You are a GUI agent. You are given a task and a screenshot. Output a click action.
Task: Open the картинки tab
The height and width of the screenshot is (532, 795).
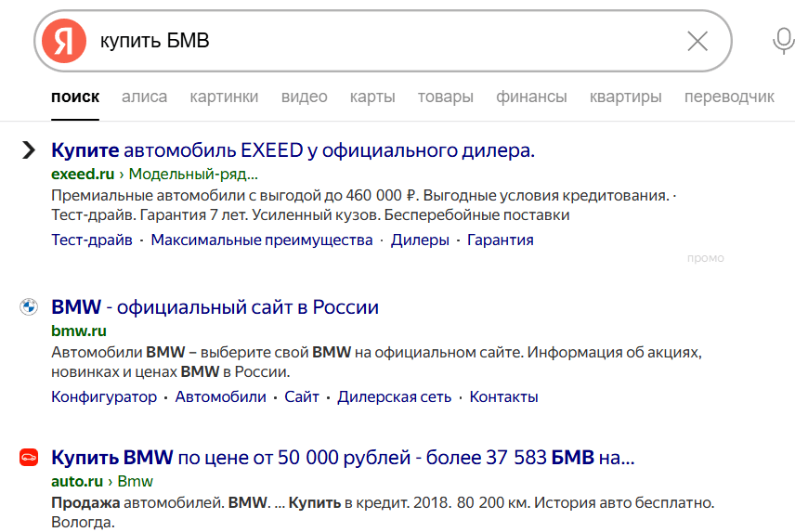[x=224, y=97]
